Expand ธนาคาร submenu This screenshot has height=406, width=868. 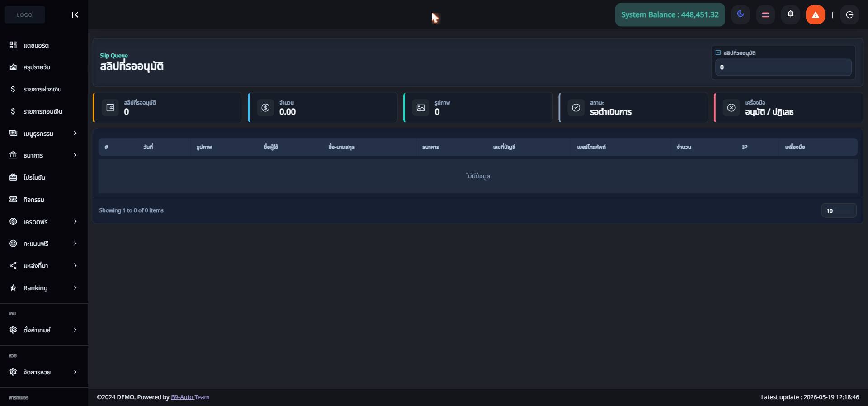(44, 155)
